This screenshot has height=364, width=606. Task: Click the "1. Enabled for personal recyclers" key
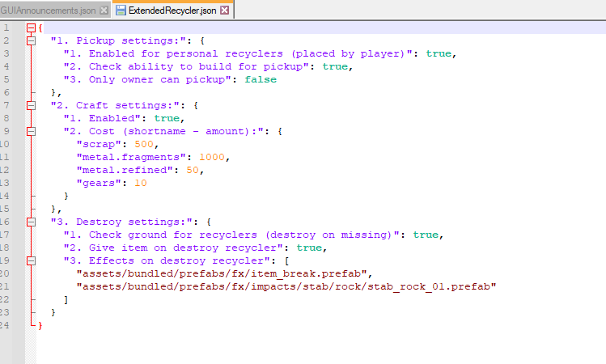[x=238, y=53]
